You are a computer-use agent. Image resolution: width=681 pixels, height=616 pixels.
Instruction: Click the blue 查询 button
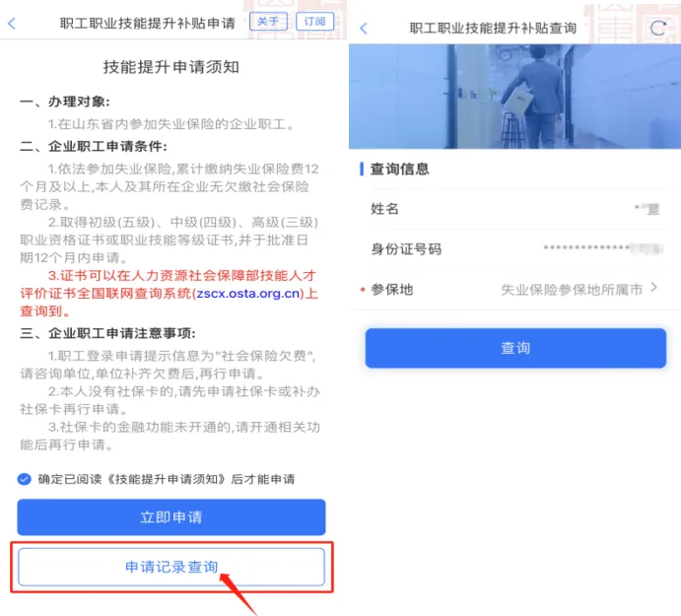515,348
